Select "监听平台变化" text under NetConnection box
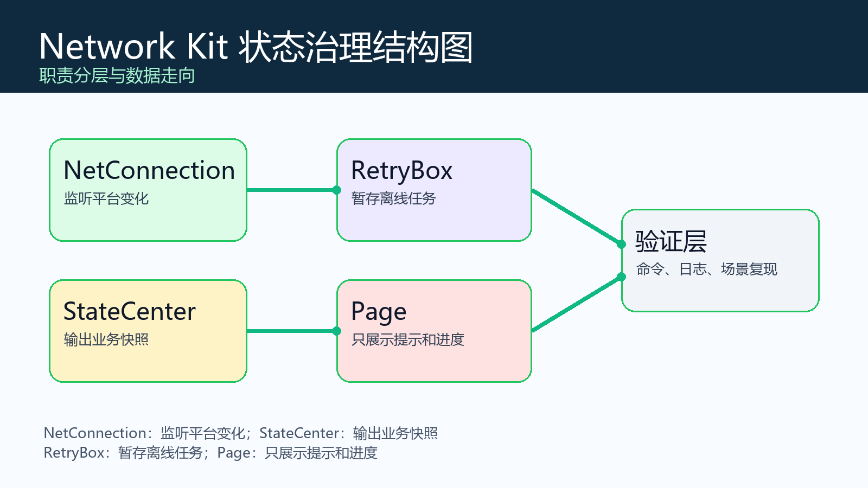Screen dimensions: 868x488 [x=106, y=198]
